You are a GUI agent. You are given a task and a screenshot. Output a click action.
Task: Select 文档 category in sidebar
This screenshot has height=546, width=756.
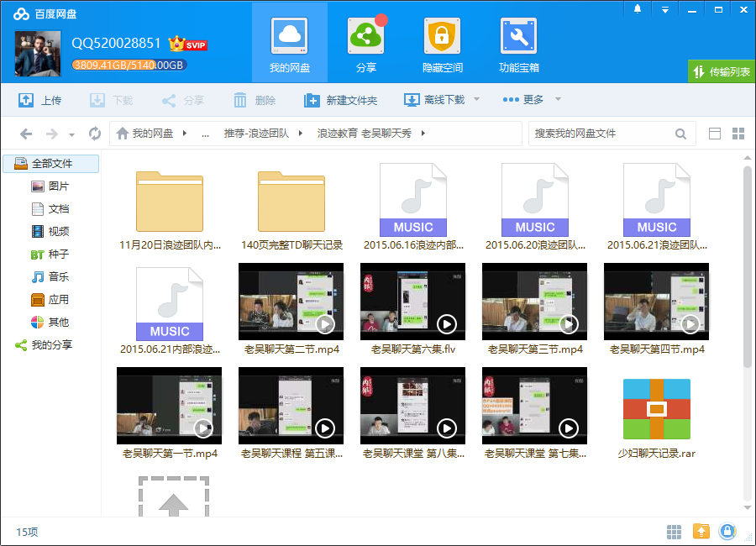click(50, 209)
